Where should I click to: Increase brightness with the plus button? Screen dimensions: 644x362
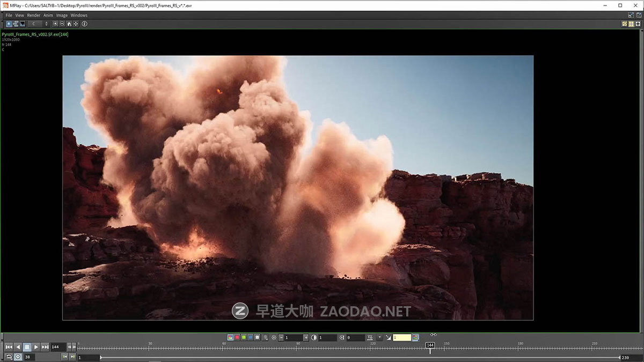pyautogui.click(x=306, y=337)
